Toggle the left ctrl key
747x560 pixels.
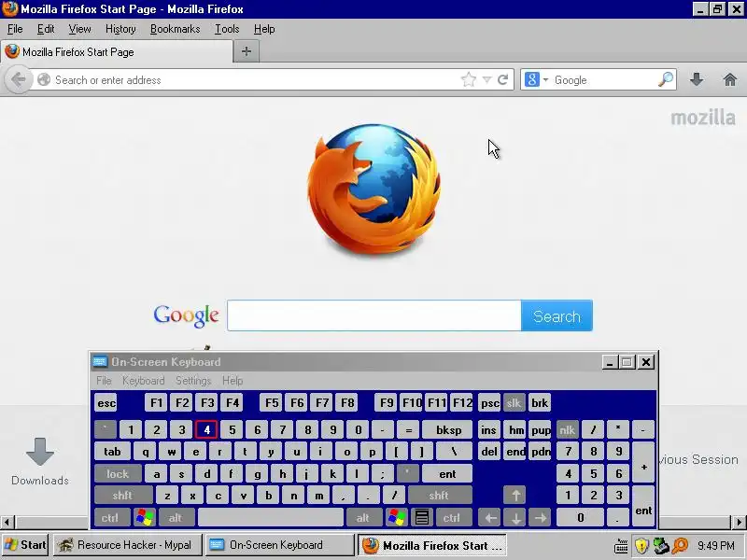tap(110, 518)
